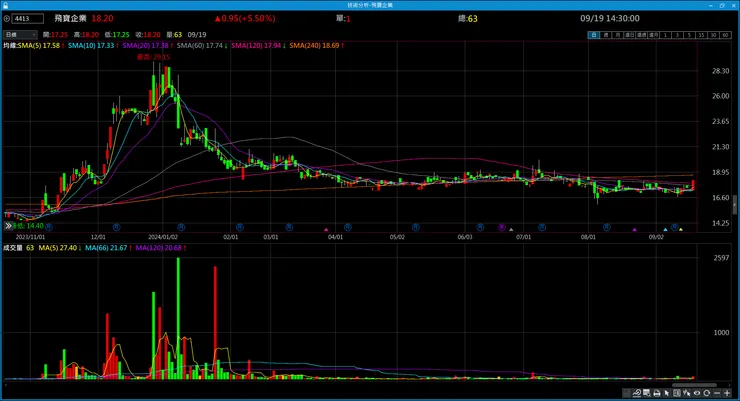Click the purple circle marker before 07/01
Screen dimensions: 740x401
(x=502, y=227)
